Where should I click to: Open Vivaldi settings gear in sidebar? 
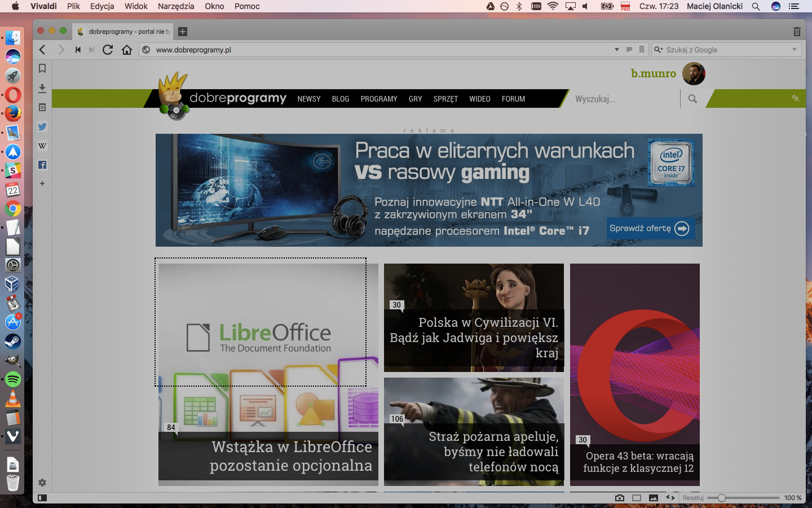click(42, 483)
